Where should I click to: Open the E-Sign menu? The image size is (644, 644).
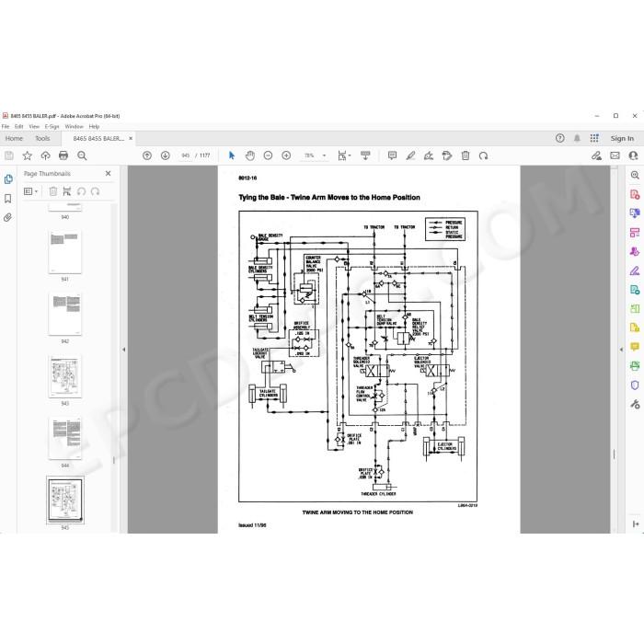52,127
